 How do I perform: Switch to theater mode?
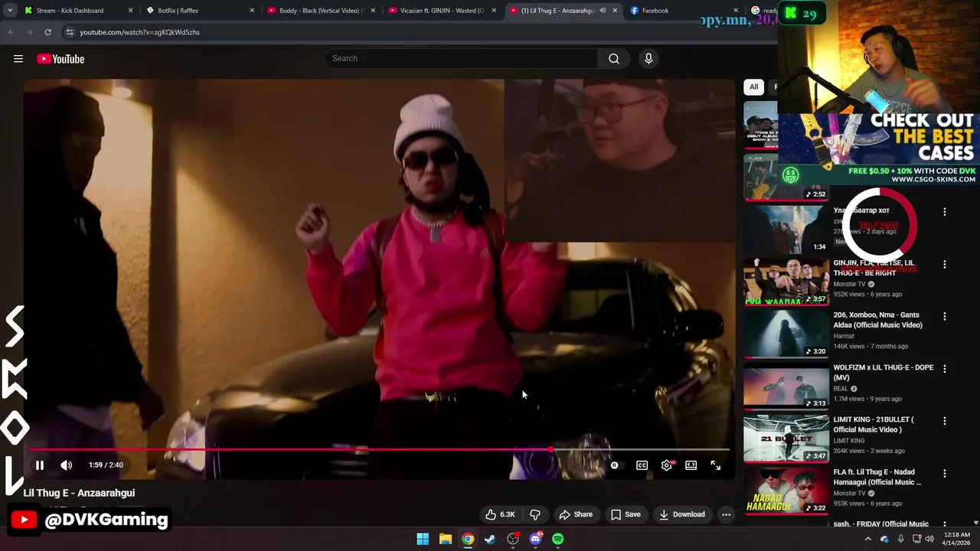coord(691,465)
